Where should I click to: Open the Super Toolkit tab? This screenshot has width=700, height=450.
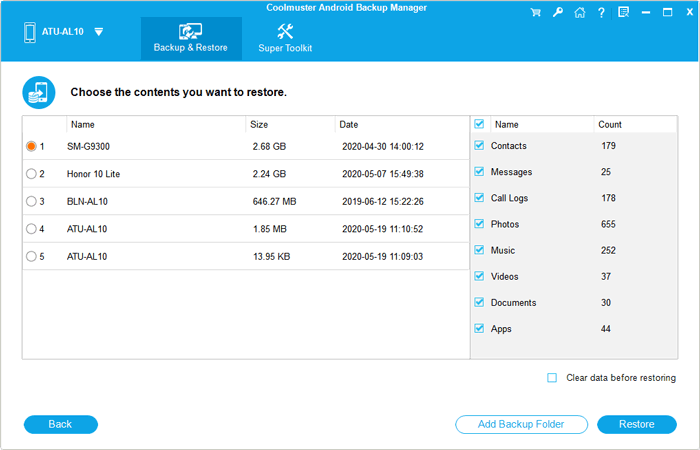pos(285,39)
